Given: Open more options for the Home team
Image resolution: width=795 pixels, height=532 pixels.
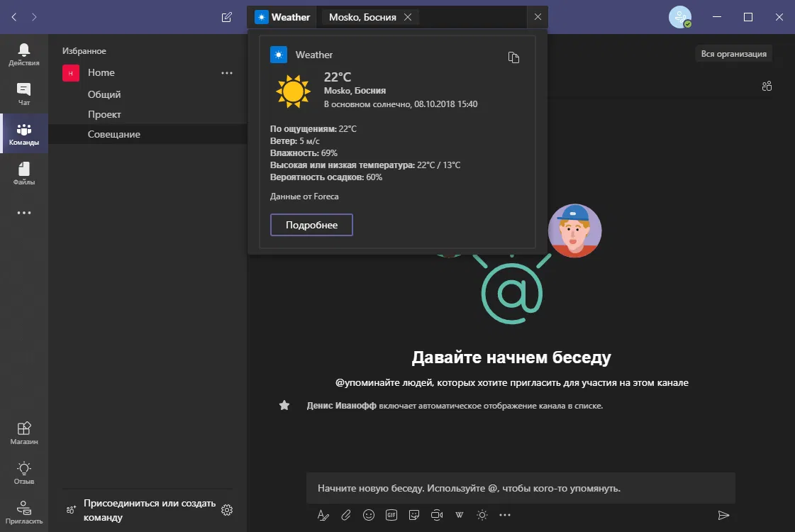Looking at the screenshot, I should click(227, 73).
